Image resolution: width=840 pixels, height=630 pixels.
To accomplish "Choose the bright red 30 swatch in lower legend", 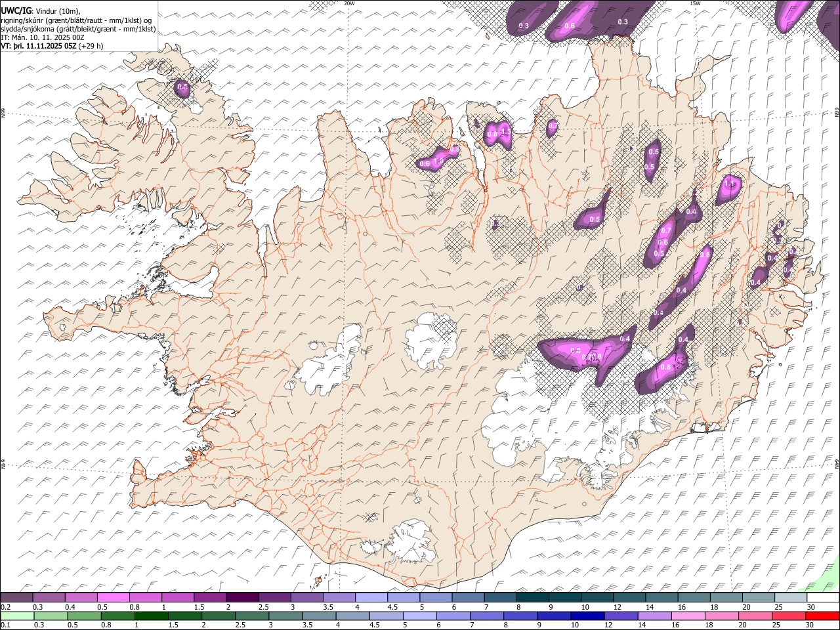I will click(x=822, y=616).
